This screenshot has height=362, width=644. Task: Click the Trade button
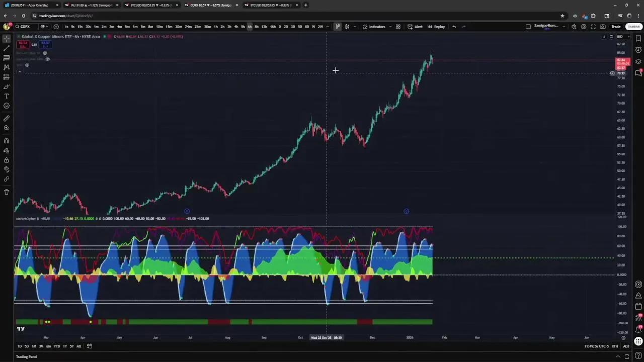coord(616,27)
